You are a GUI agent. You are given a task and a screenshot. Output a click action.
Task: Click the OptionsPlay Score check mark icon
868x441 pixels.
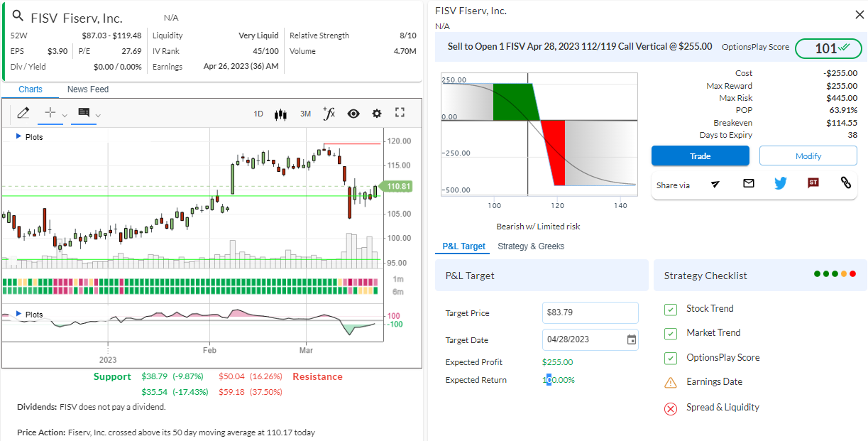pos(670,358)
